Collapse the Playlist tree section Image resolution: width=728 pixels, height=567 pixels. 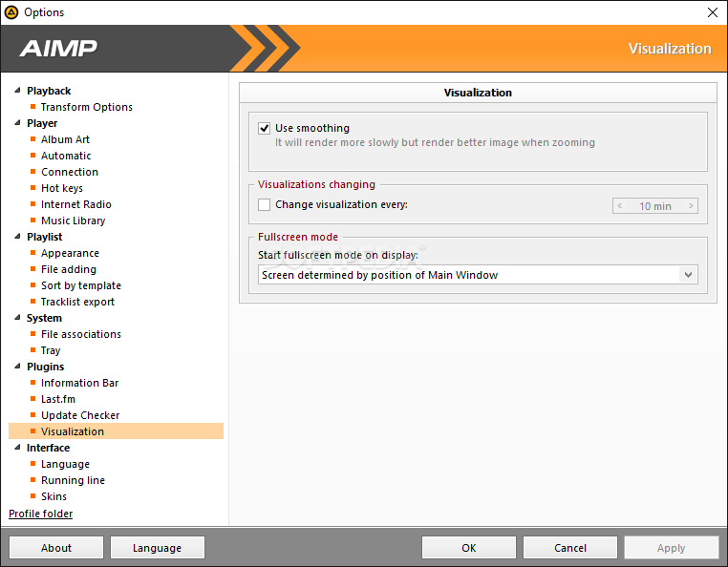17,237
